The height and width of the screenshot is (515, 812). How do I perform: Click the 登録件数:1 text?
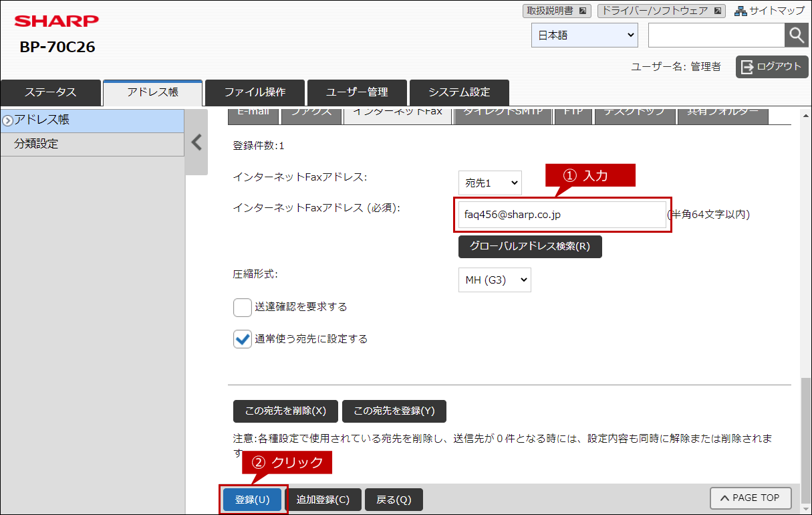pos(259,146)
